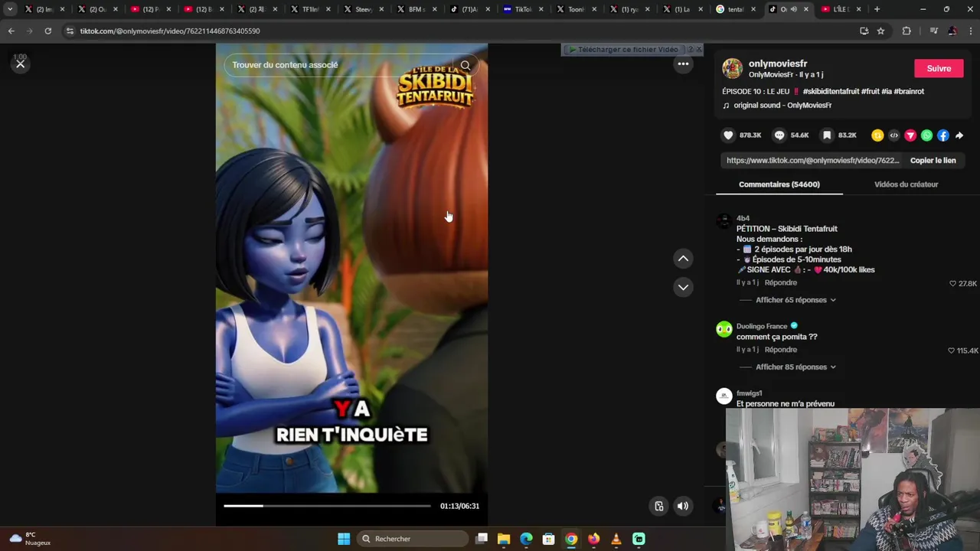Close the TikTok video viewer
Viewport: 980px width, 551px height.
point(21,64)
